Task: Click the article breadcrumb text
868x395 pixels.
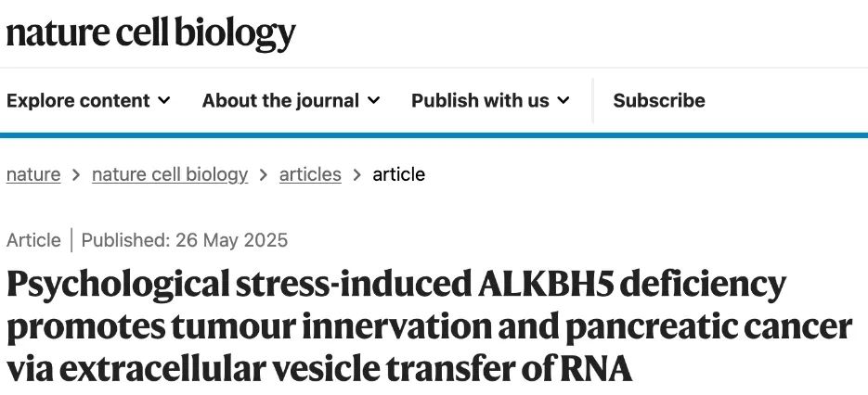Action: [x=398, y=175]
